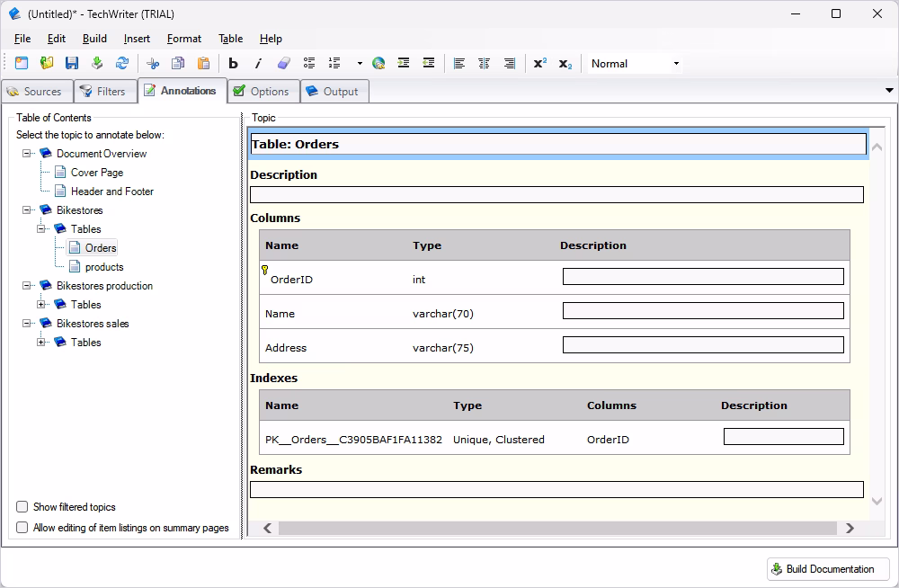Expand Tables under Bikestores sales
899x588 pixels.
coord(40,343)
